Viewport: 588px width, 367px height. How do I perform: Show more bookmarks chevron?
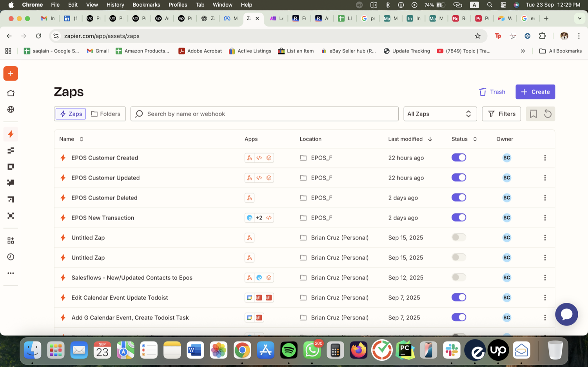[x=523, y=51]
